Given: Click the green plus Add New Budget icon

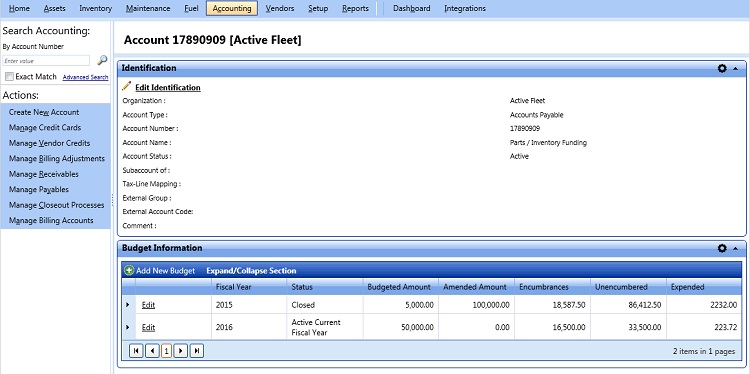Looking at the screenshot, I should point(129,271).
